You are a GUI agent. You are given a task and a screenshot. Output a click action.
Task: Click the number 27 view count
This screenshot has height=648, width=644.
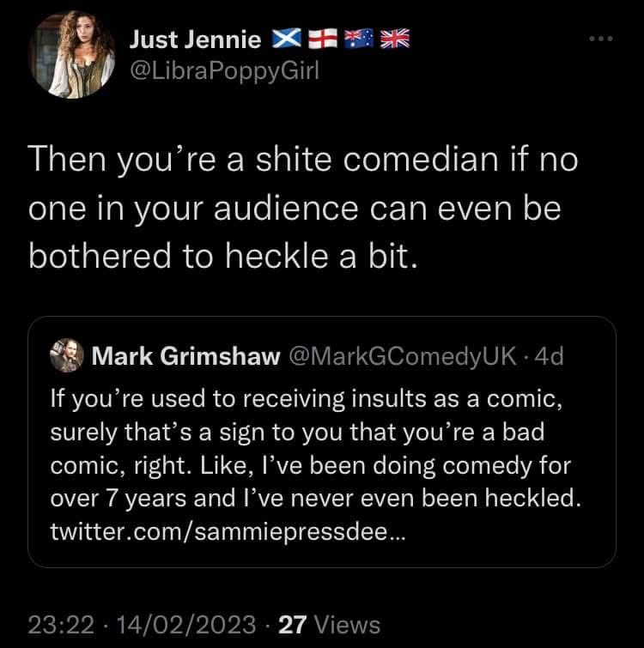pos(294,624)
